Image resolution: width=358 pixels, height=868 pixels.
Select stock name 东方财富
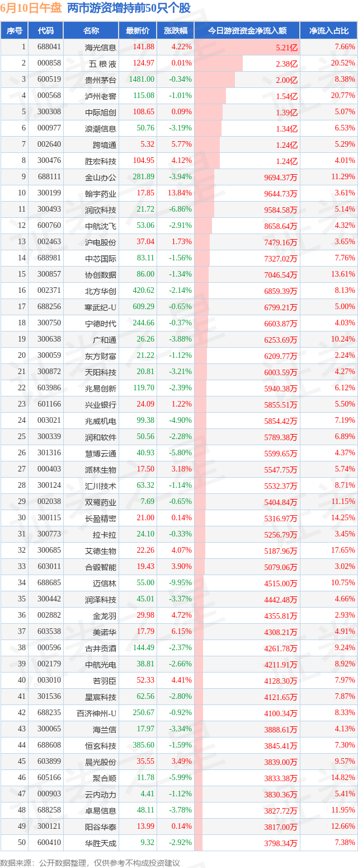(x=101, y=356)
